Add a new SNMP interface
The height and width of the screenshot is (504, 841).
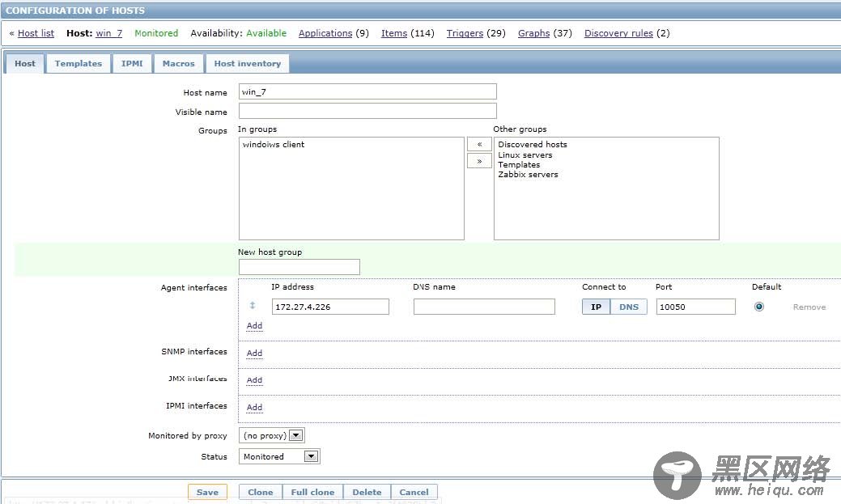click(254, 353)
